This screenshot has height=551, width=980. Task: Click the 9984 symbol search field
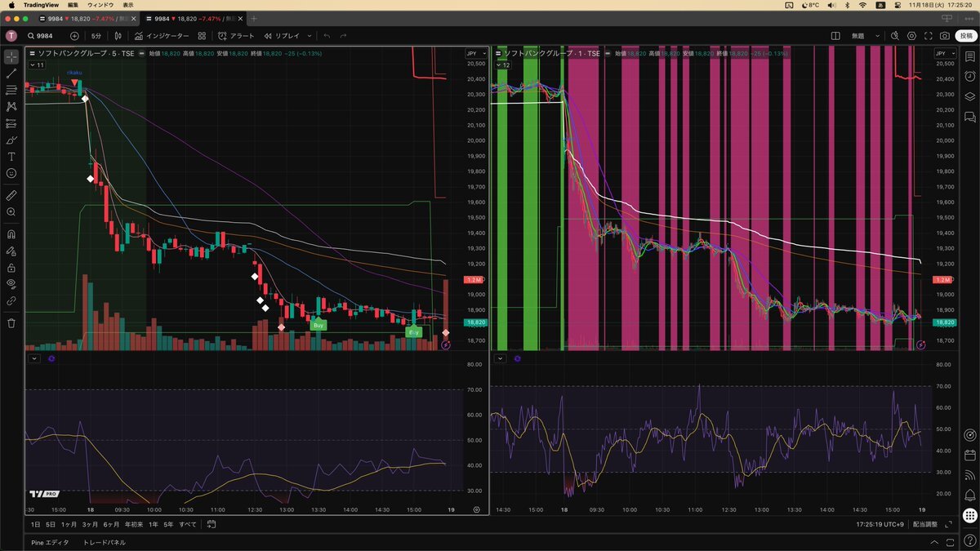click(x=45, y=36)
